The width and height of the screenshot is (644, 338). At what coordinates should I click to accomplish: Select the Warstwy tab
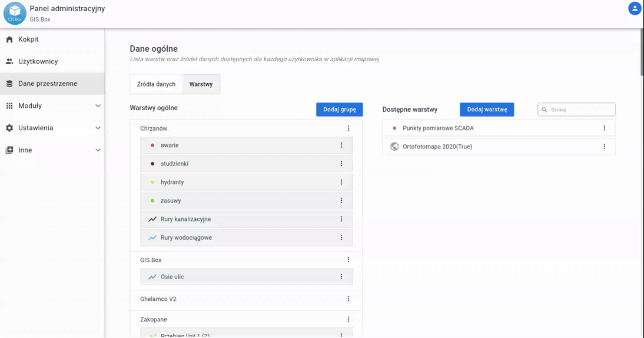click(201, 84)
